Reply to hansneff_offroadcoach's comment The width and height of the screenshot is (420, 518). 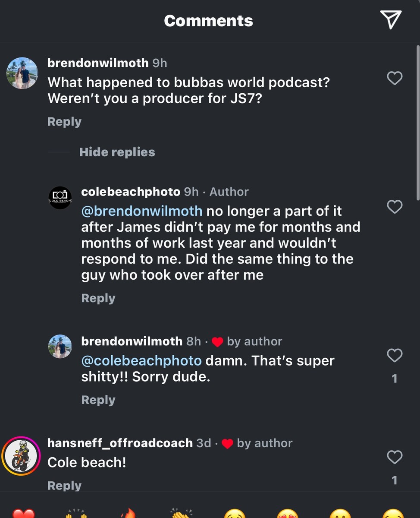click(x=64, y=486)
